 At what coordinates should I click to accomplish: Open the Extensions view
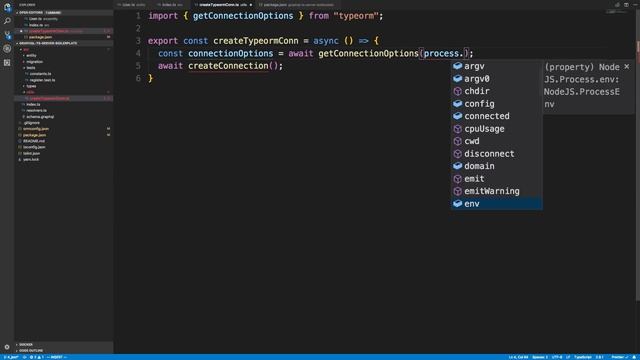coord(7,62)
